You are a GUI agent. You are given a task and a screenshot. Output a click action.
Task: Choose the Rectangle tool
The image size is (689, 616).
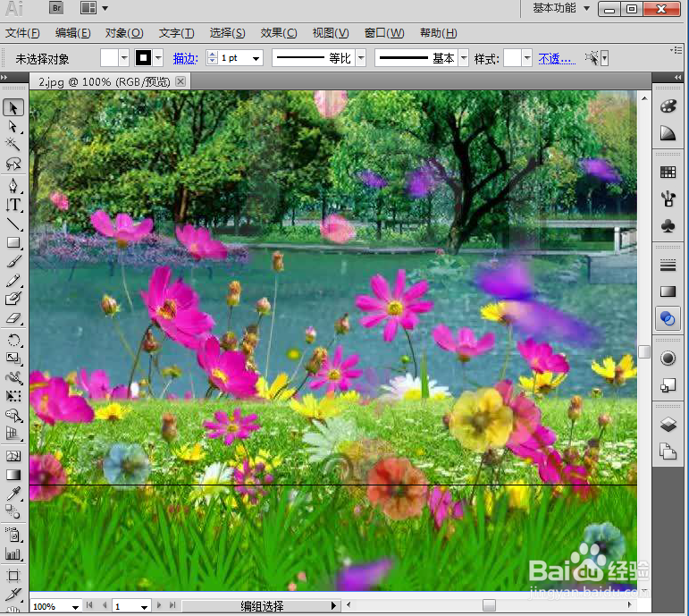13,242
